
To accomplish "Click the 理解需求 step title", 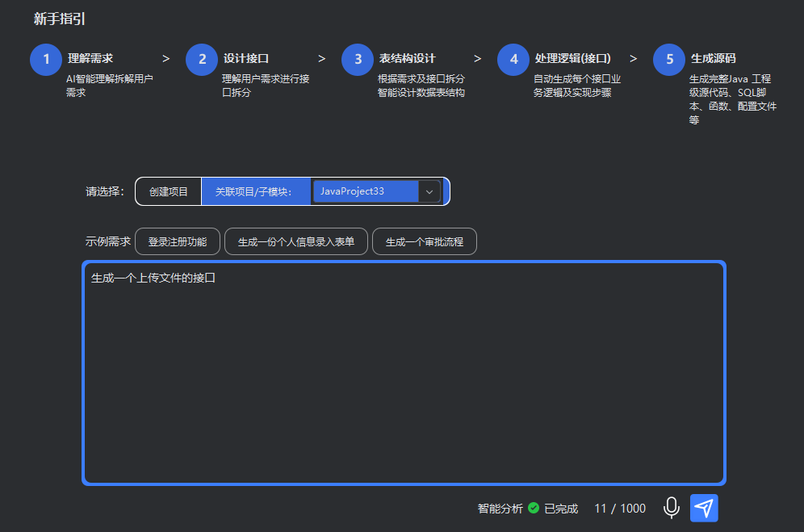I will point(90,58).
